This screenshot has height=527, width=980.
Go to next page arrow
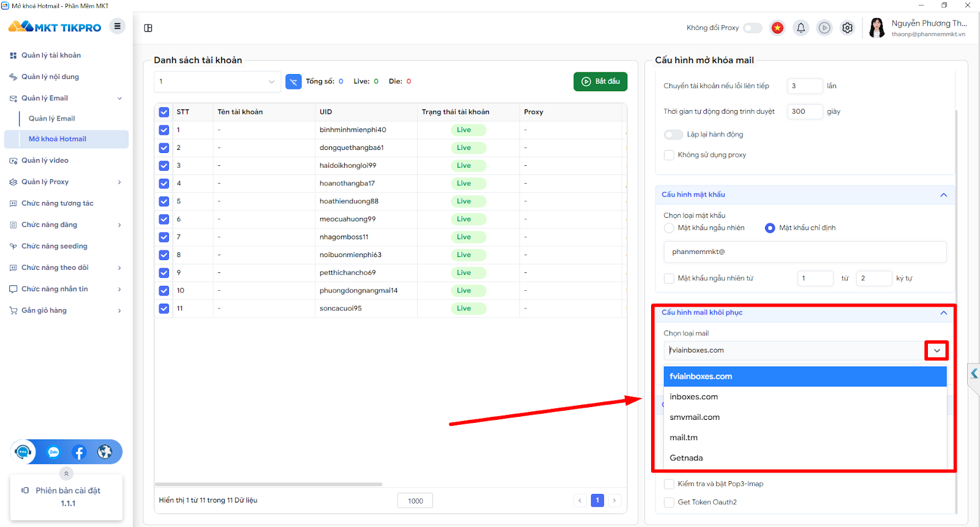pyautogui.click(x=614, y=501)
